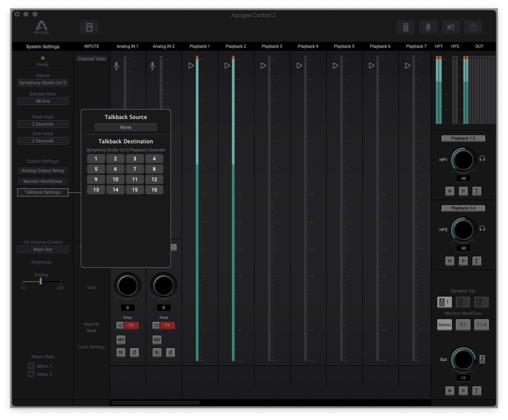Mute the HP1 headphone output
The width and height of the screenshot is (508, 420).
[449, 191]
